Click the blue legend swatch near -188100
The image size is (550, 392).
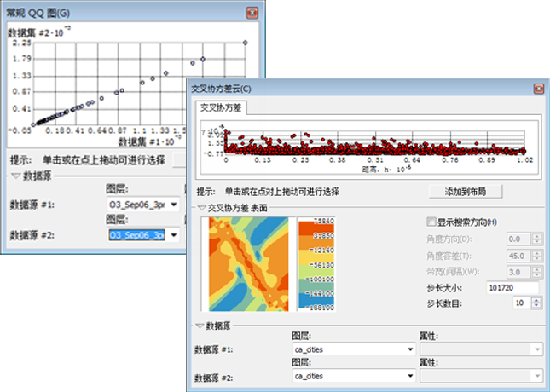pos(316,301)
